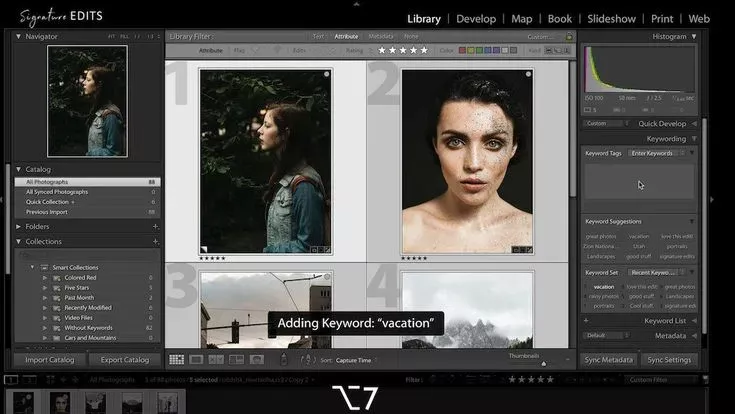Add the 'Landscapes' suggested keyword
735x414 pixels.
(600, 256)
